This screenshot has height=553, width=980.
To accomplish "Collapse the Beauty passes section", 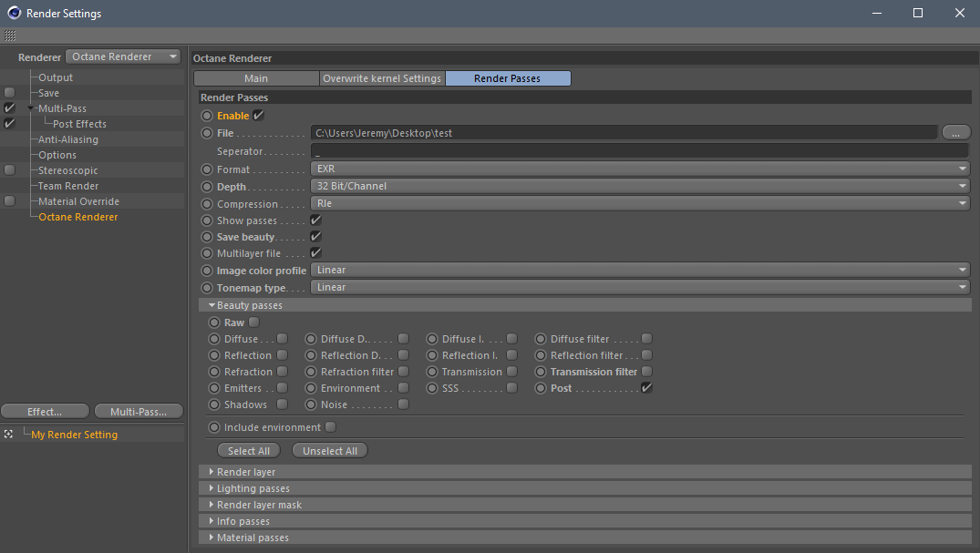I will 211,305.
